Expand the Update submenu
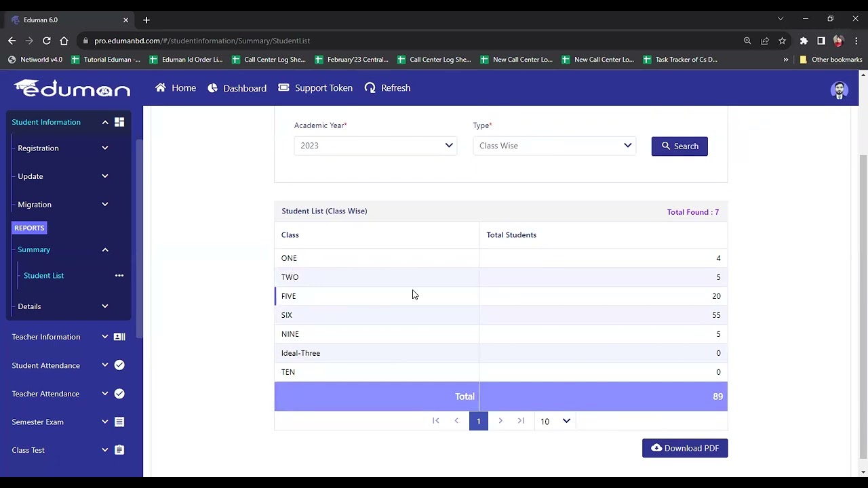 [x=105, y=176]
